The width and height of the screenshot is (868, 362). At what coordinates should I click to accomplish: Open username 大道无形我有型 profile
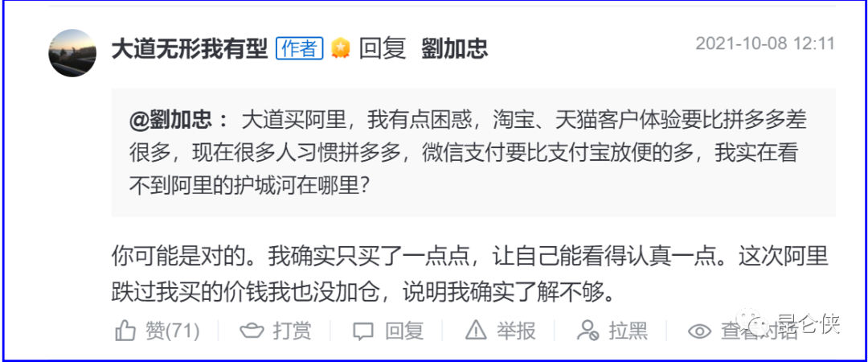pyautogui.click(x=189, y=49)
